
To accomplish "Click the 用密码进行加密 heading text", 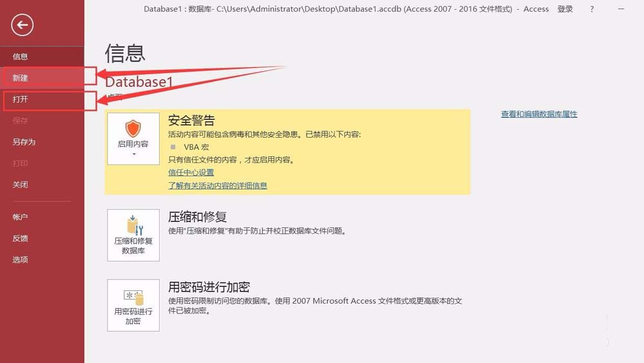I will click(209, 286).
